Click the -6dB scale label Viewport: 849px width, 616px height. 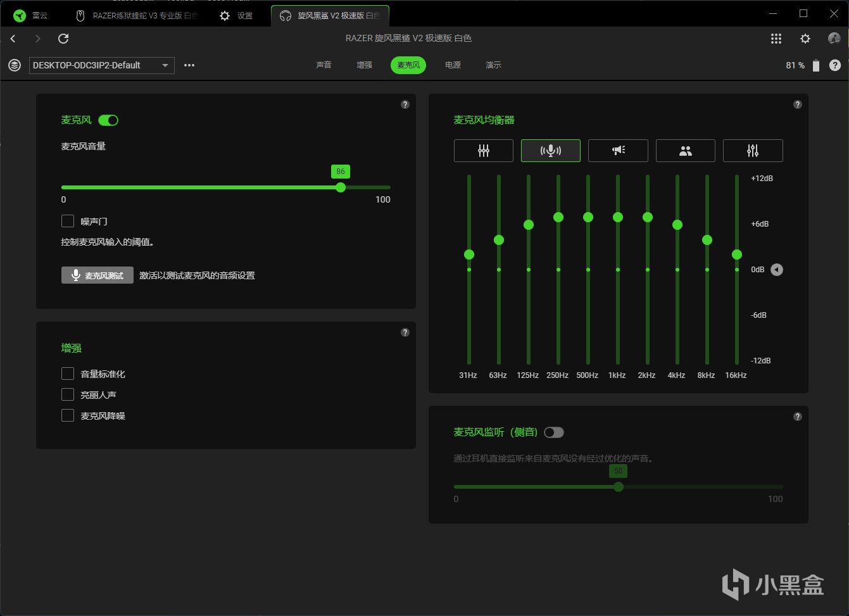pyautogui.click(x=758, y=315)
